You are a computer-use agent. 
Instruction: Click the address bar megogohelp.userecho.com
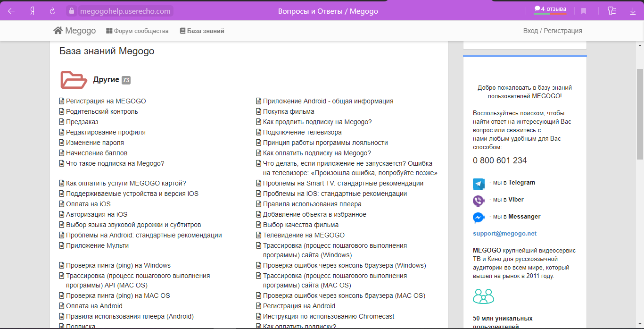coord(125,11)
